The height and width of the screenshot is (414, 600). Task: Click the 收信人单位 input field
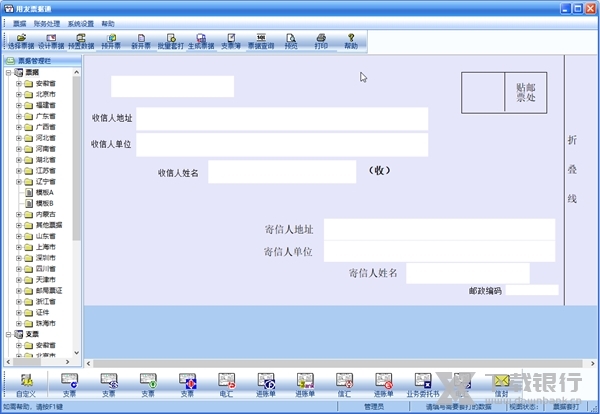pos(282,145)
